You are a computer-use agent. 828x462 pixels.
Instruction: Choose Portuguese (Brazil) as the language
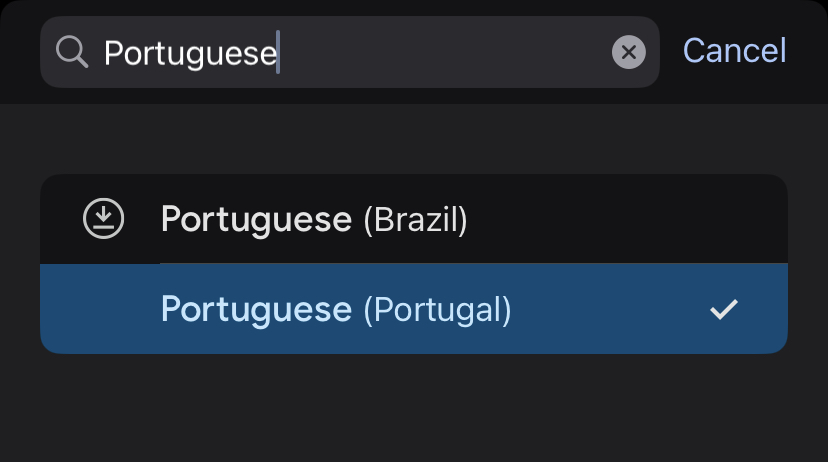click(314, 219)
